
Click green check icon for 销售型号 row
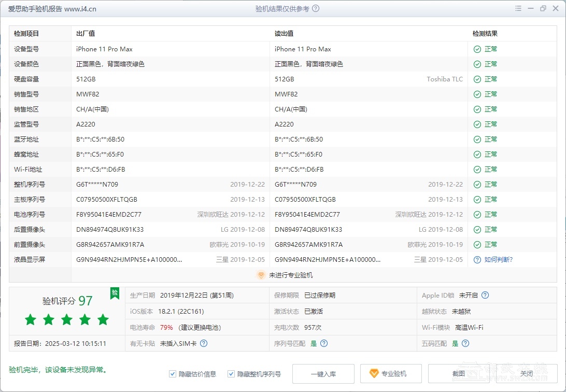coord(477,94)
